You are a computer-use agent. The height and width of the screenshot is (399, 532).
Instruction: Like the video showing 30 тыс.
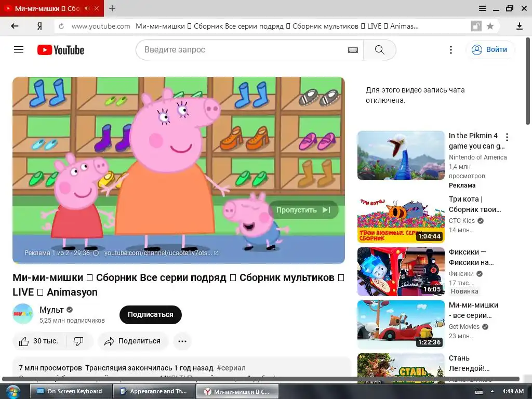click(x=39, y=341)
